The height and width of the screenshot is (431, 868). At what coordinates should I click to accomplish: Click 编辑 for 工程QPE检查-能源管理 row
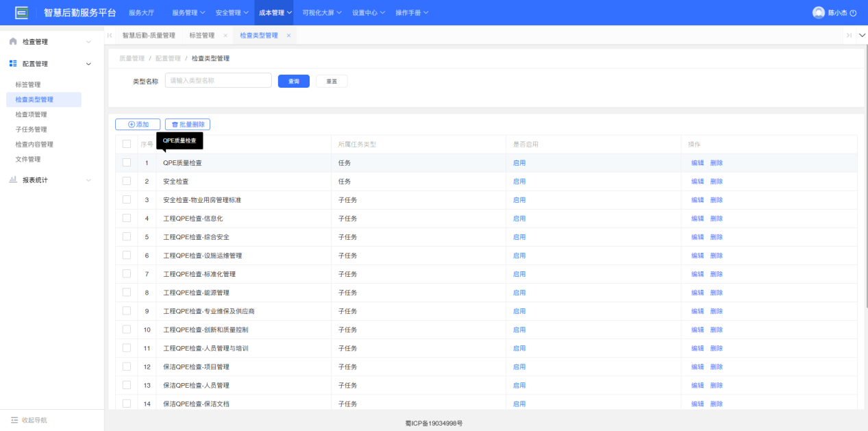pos(697,293)
